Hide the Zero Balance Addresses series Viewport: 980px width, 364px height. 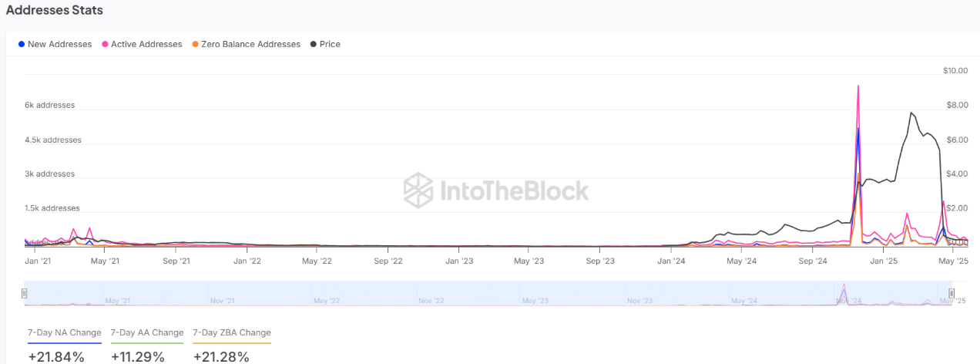247,44
